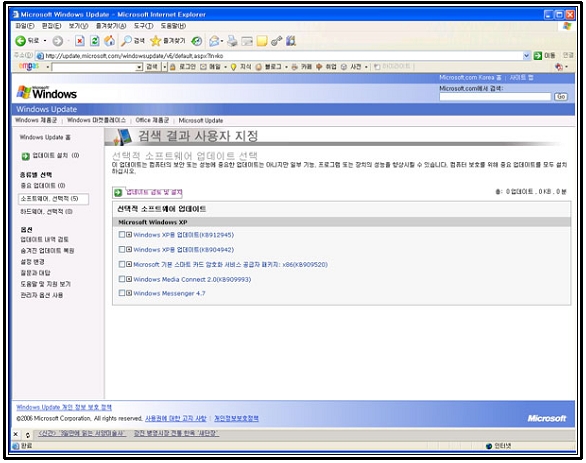Image resolution: width=586 pixels, height=463 pixels.
Task: Click the address bar URL field
Action: 283,56
